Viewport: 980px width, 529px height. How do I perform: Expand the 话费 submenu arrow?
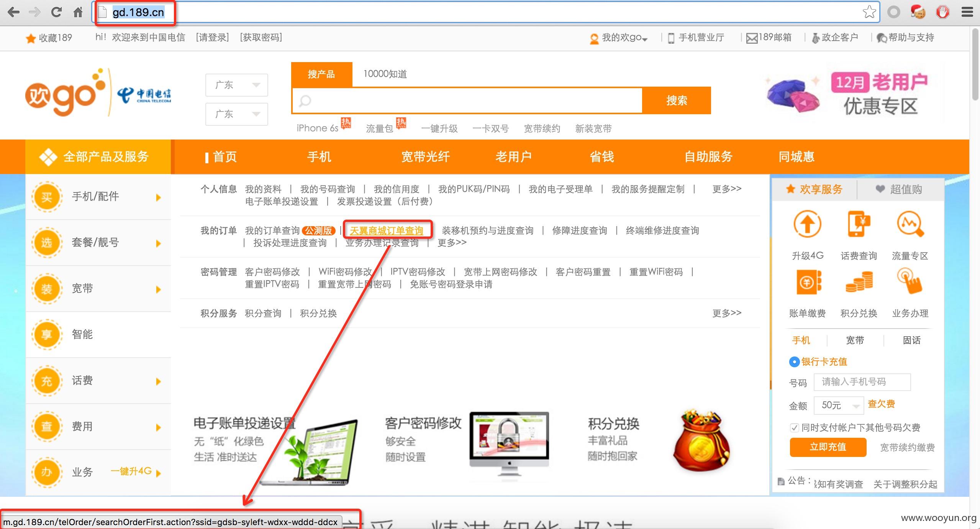(x=158, y=381)
